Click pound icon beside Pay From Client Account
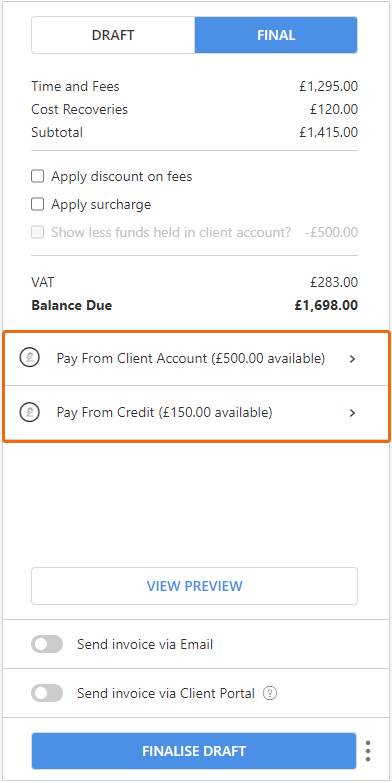Screen dimensions: 392x783 point(29,358)
